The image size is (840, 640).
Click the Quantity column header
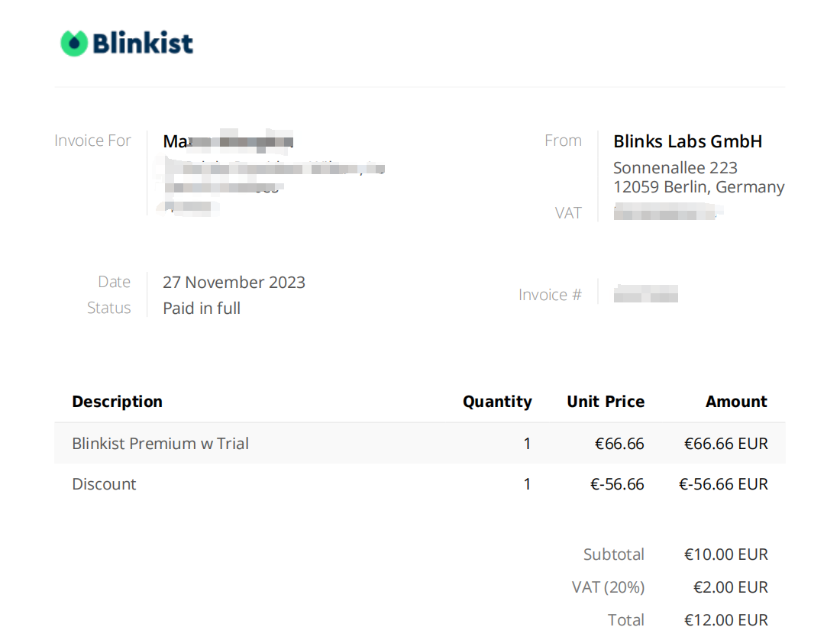point(498,402)
